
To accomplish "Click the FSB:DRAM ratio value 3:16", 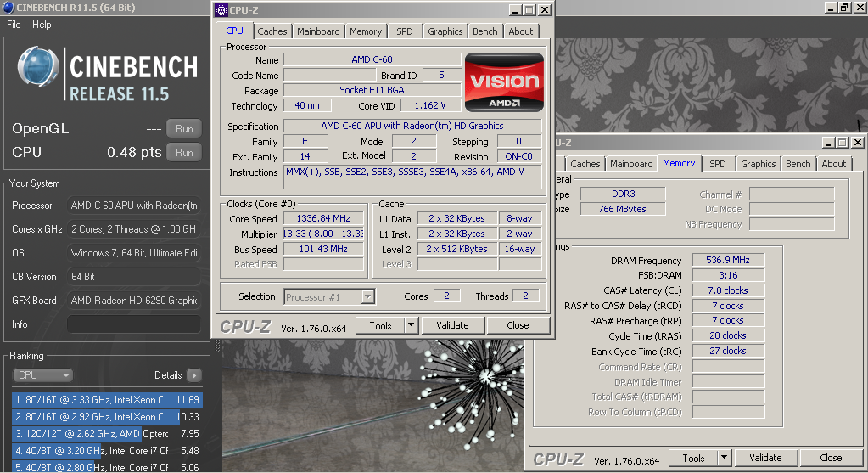I will (728, 275).
